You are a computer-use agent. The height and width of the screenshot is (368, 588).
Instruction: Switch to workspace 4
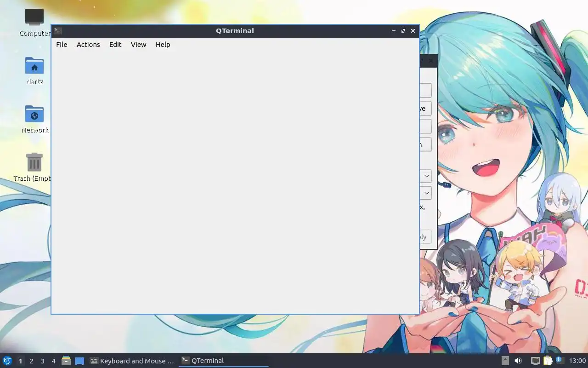53,361
